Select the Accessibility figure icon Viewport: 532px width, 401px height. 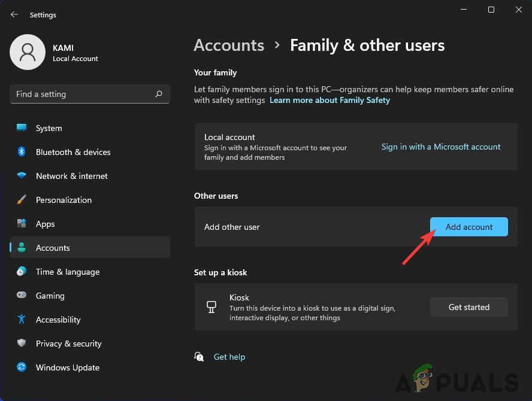[22, 320]
